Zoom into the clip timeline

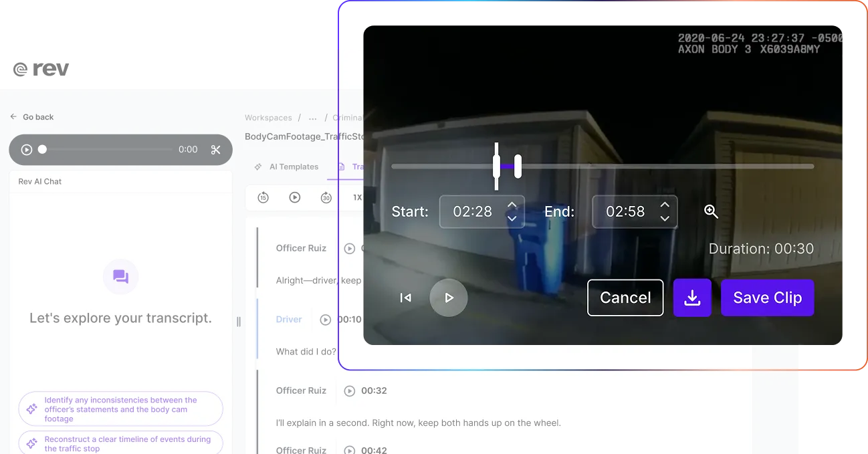pyautogui.click(x=712, y=211)
